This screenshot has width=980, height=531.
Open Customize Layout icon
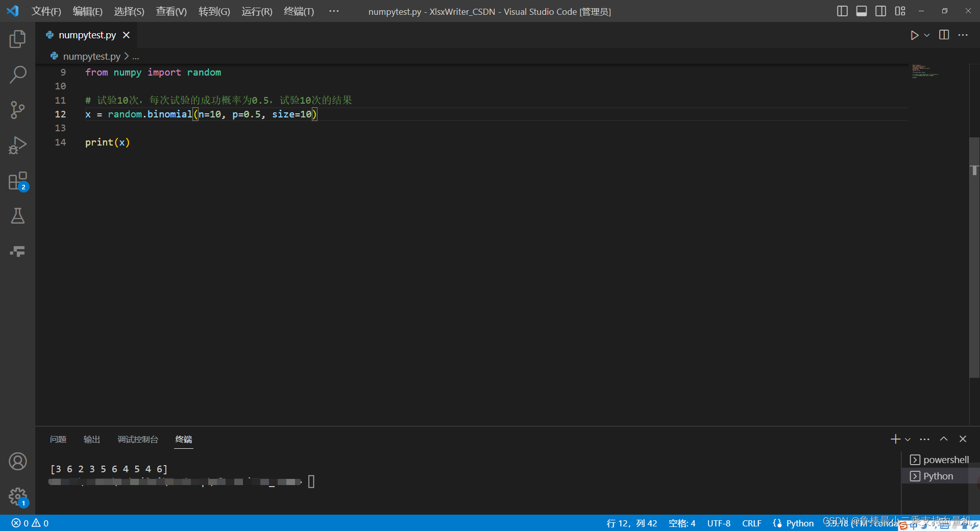[900, 11]
